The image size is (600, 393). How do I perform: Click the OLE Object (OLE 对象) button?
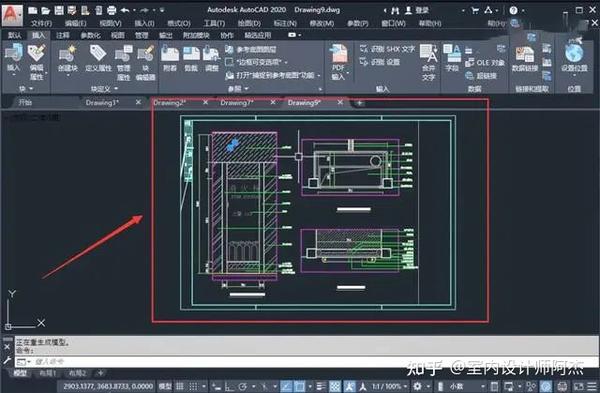[x=485, y=62]
